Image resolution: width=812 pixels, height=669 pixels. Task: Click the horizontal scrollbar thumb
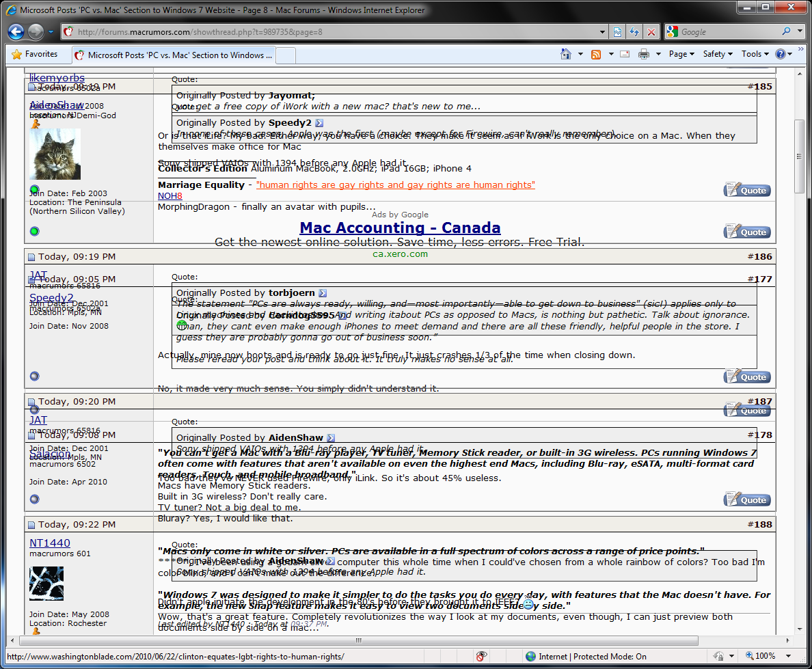tap(358, 640)
